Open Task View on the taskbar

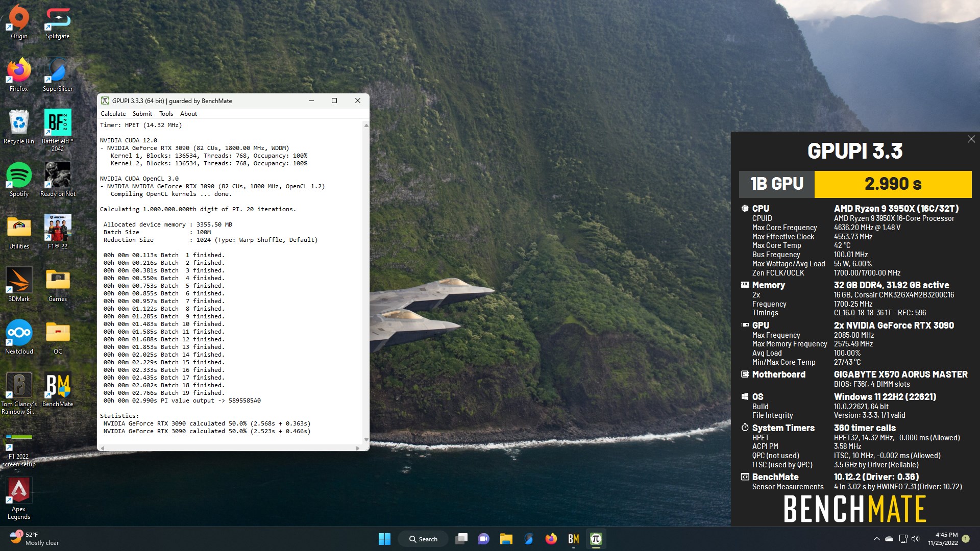coord(461,539)
